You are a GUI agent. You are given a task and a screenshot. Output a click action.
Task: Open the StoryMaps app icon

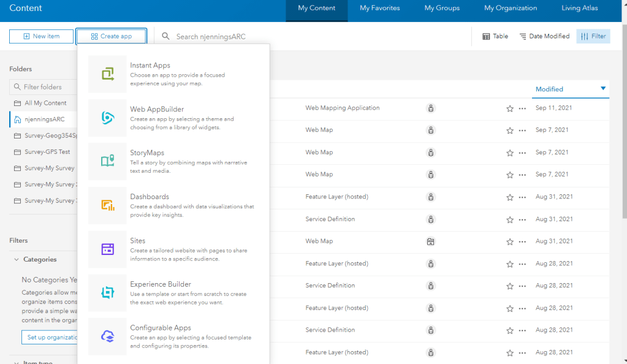pos(108,161)
